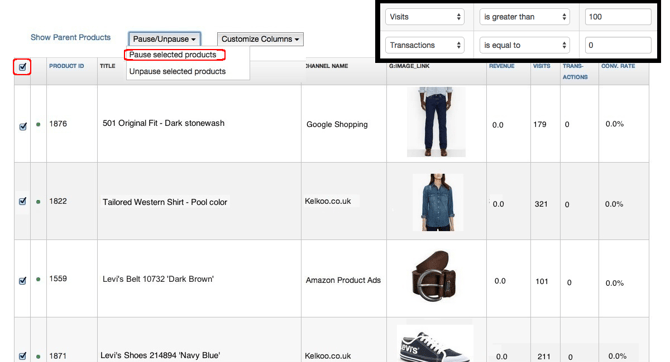
Task: Click the denim shirt product thumbnail
Action: click(x=438, y=202)
